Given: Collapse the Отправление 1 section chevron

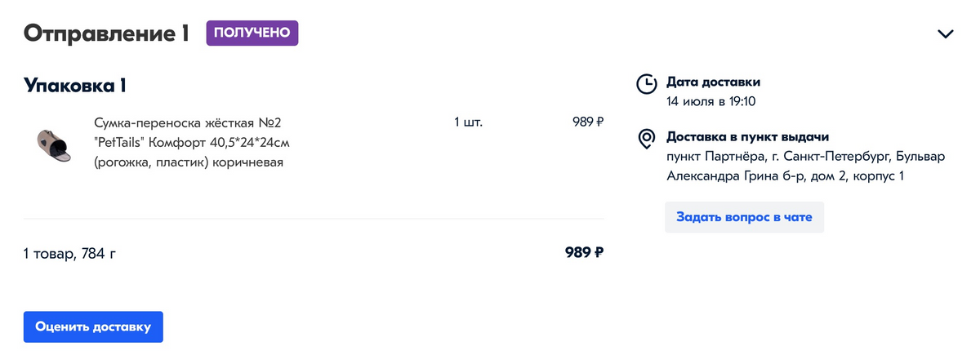Looking at the screenshot, I should tap(946, 34).
